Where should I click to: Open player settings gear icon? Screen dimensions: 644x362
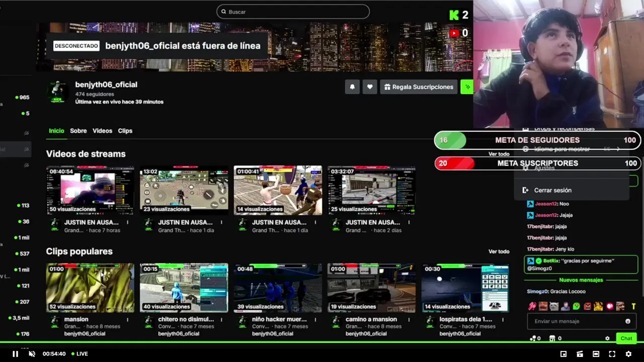pyautogui.click(x=628, y=354)
